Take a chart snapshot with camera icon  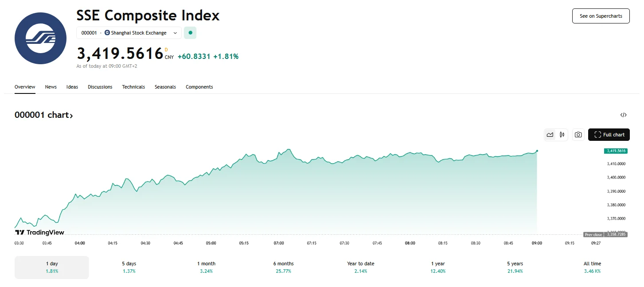tap(578, 135)
